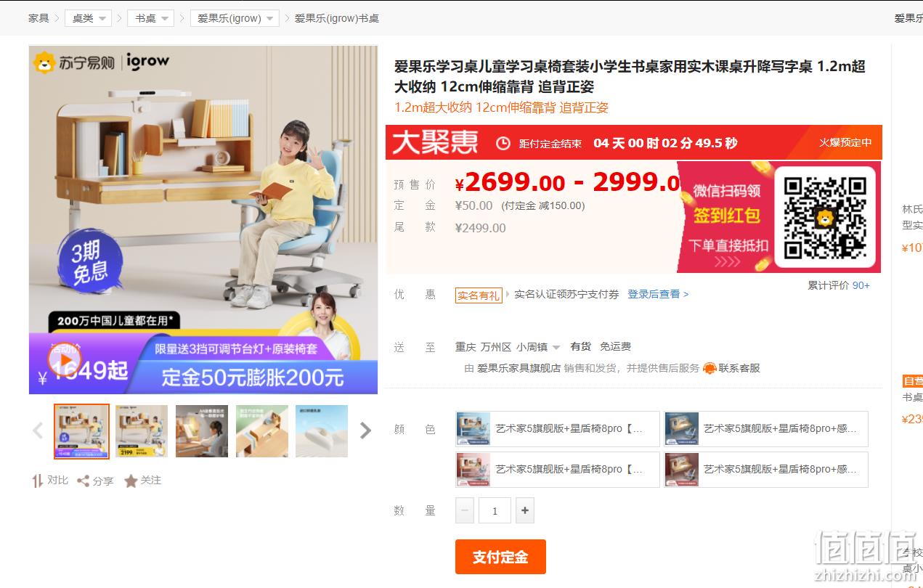Open the 登录后查看 link
Viewport: 923px width, 588px height.
pos(658,294)
